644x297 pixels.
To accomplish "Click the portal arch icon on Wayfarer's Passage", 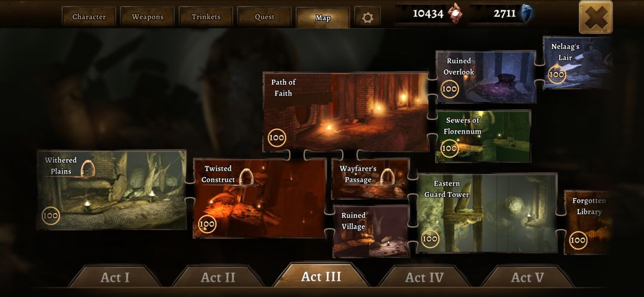I will tap(388, 177).
